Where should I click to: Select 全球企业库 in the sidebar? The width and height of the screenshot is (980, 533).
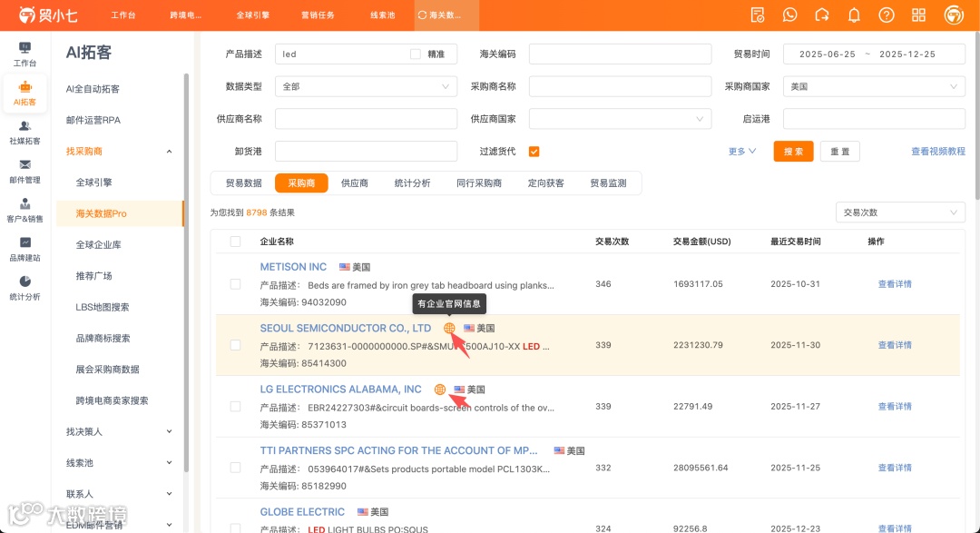pos(98,244)
